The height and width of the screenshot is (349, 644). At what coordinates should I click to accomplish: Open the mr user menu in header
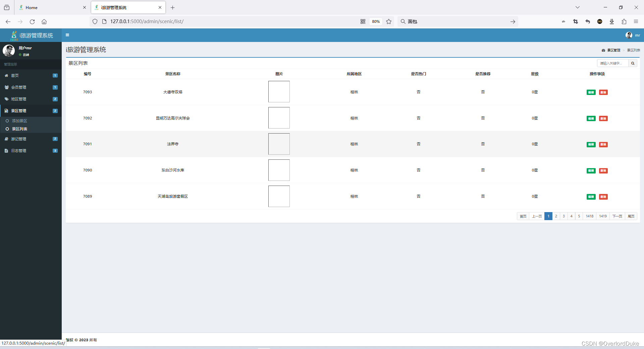point(633,35)
